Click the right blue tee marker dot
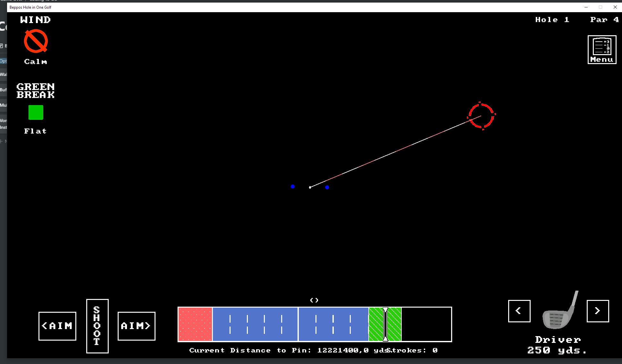This screenshot has height=364, width=622. [327, 187]
